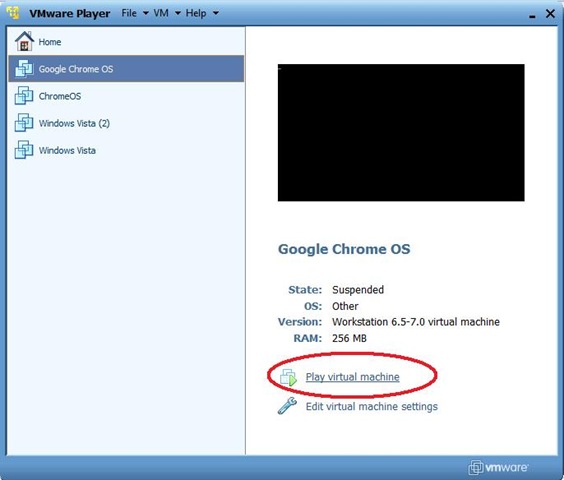Click Play virtual machine link
Viewport: 564px width, 480px height.
(352, 377)
